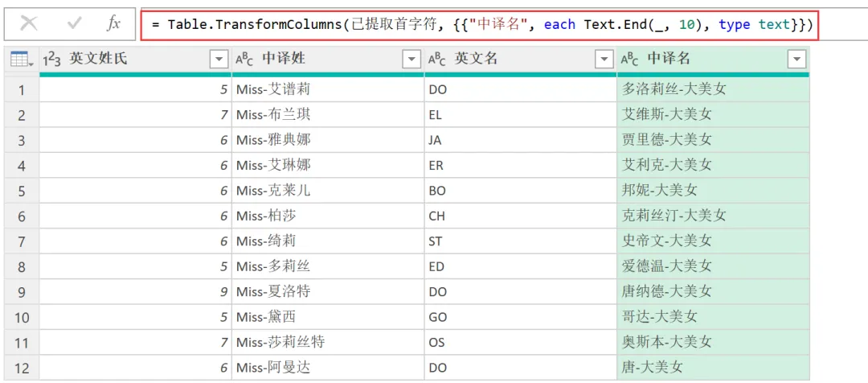The image size is (868, 383).
Task: Open filter dropdown for 中译名 column
Action: click(x=796, y=60)
